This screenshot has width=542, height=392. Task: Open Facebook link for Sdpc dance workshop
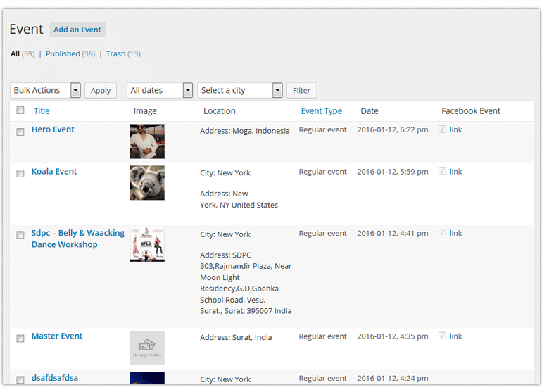pyautogui.click(x=455, y=234)
